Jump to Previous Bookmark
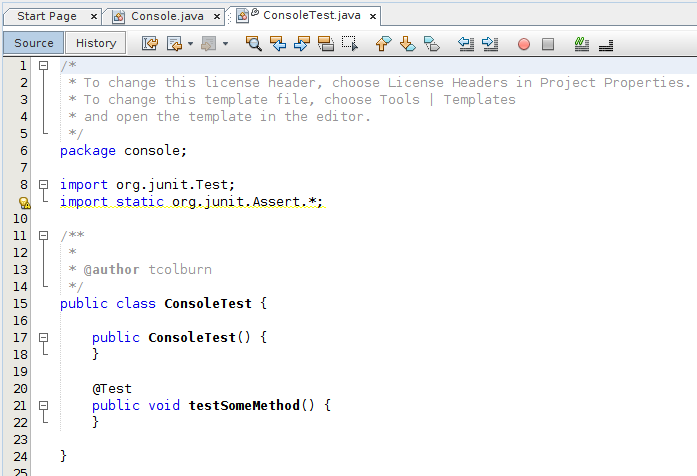Image resolution: width=697 pixels, height=476 pixels. click(x=383, y=44)
